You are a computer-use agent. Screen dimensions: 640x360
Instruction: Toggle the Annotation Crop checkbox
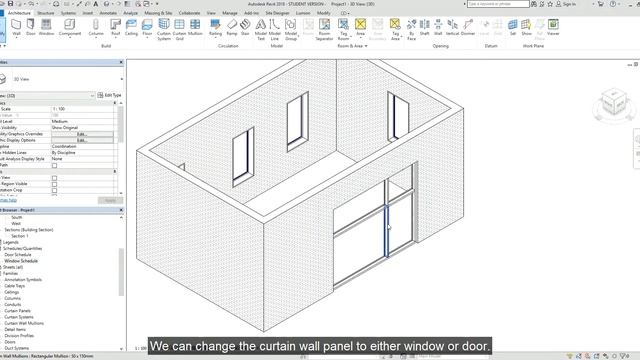point(54,190)
